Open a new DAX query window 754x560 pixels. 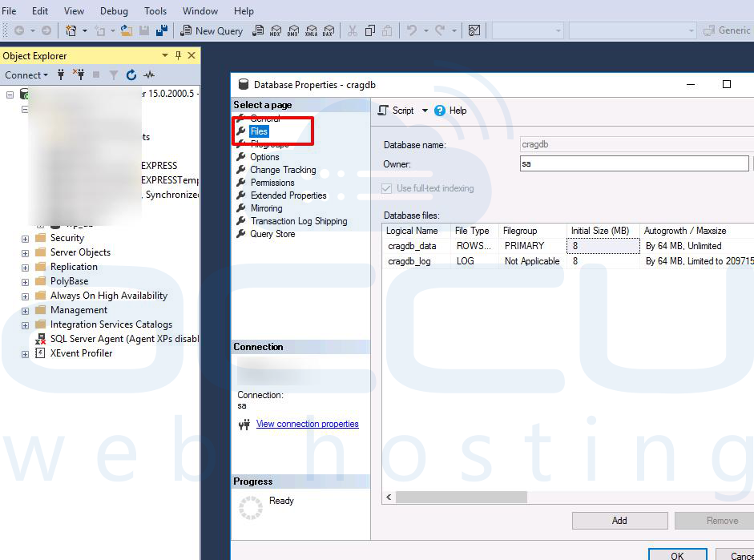pyautogui.click(x=329, y=29)
